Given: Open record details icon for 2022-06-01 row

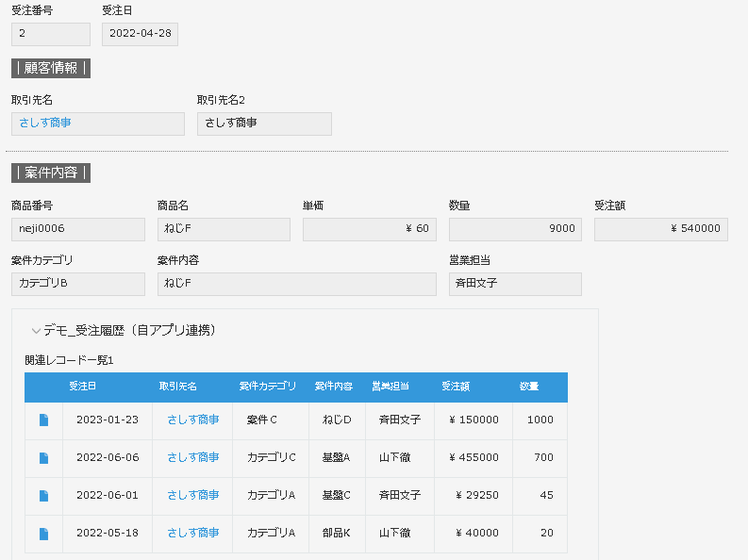Looking at the screenshot, I should 43,496.
